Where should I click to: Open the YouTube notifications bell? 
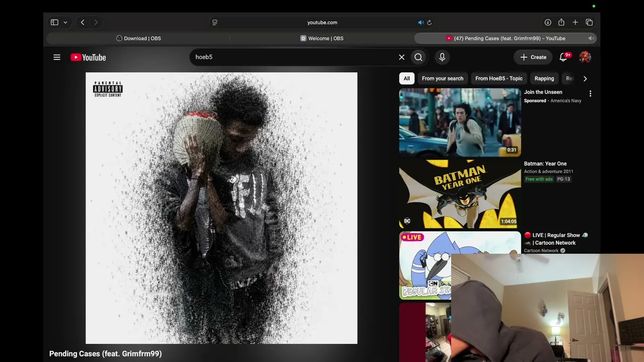pyautogui.click(x=563, y=57)
